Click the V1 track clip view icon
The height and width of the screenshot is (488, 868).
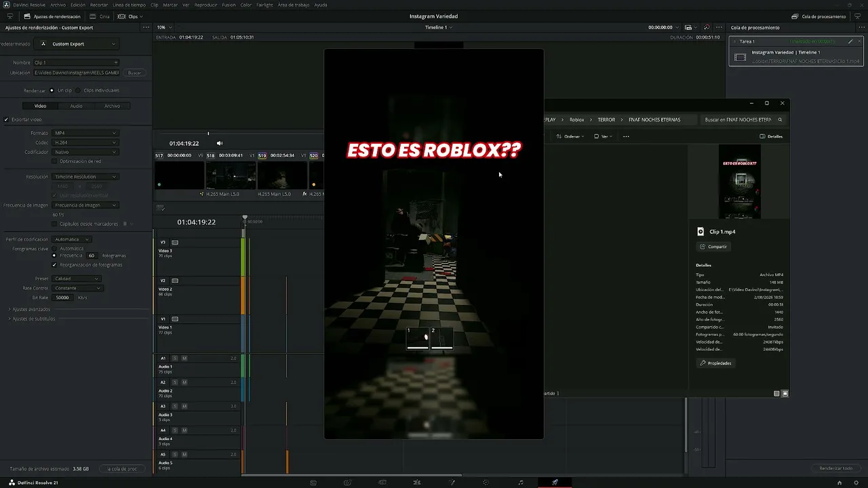coord(175,319)
